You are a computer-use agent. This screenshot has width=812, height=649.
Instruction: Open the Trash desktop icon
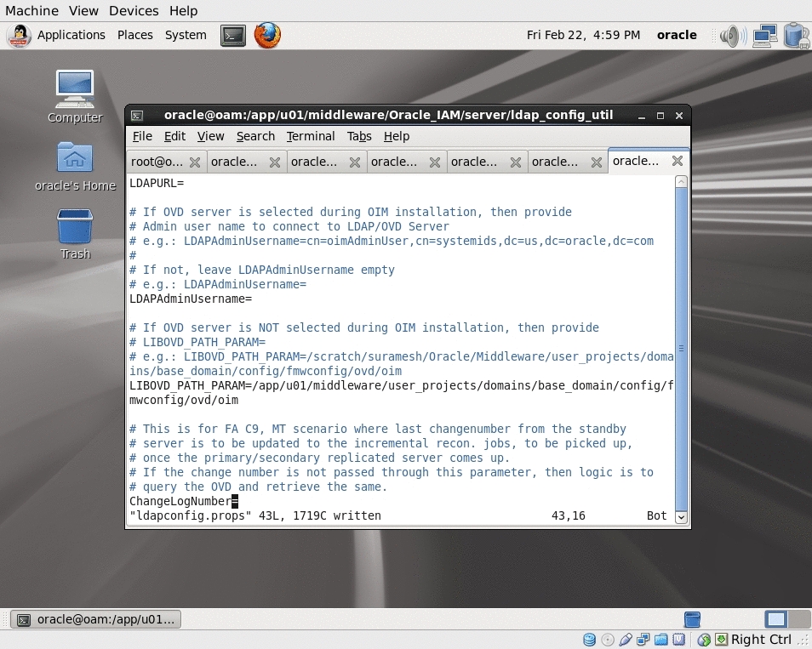tap(75, 234)
